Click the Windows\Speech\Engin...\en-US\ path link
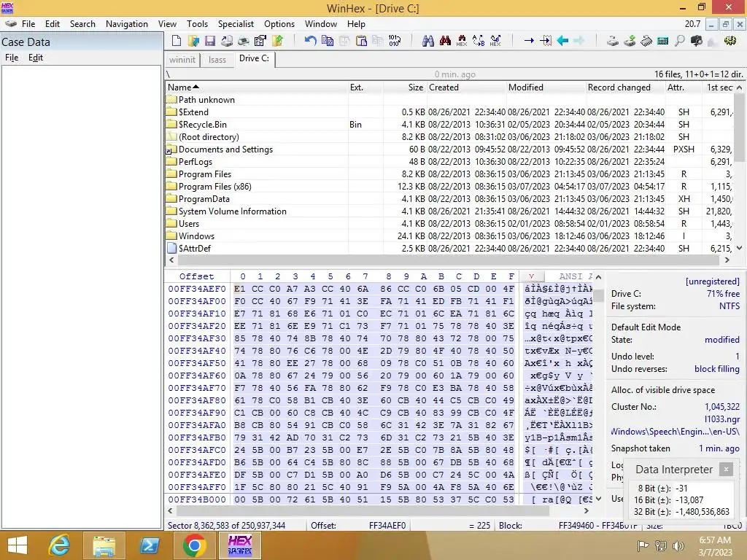 click(676, 432)
